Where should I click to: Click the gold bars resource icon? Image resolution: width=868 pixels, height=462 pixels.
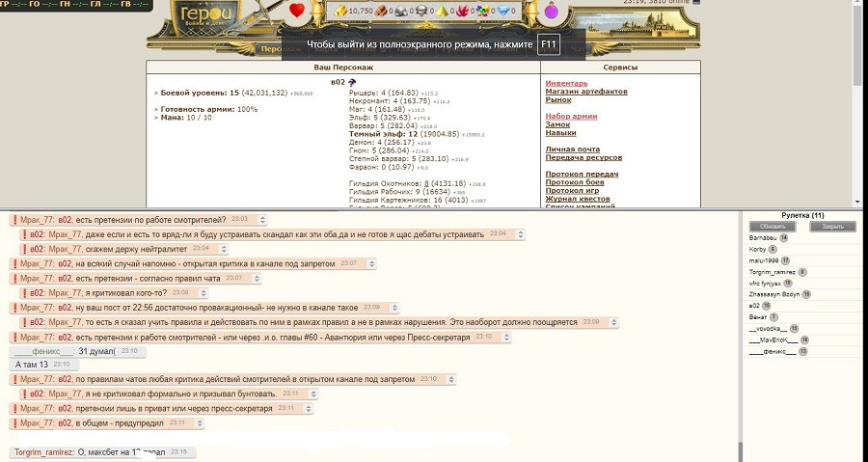click(340, 11)
